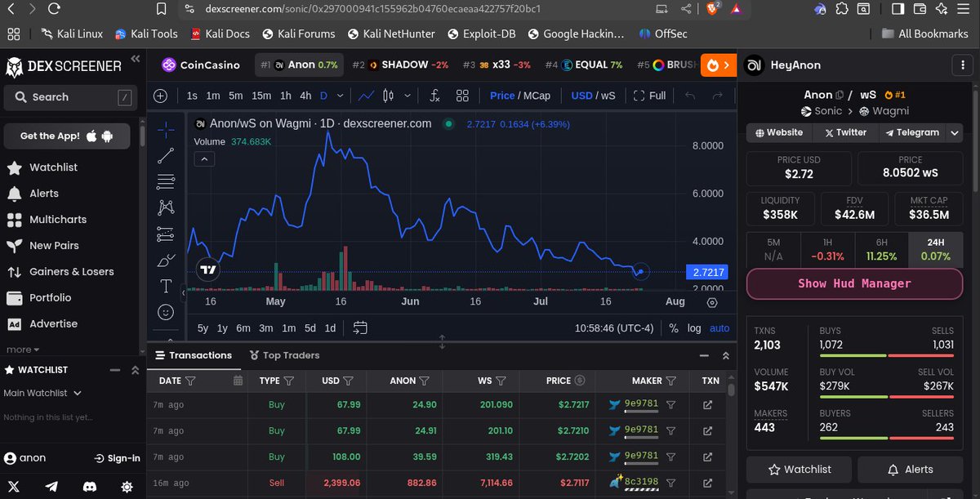
Task: Open the go-to-date calendar icon
Action: (x=360, y=328)
